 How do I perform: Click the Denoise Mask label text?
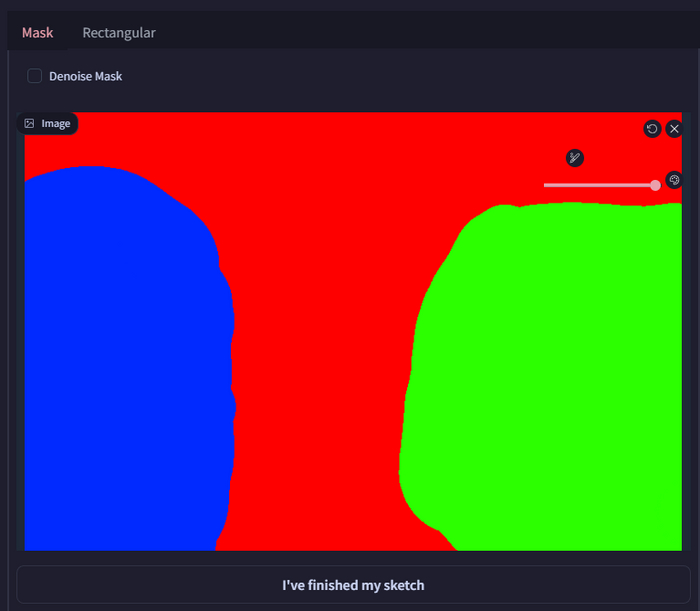click(x=85, y=76)
